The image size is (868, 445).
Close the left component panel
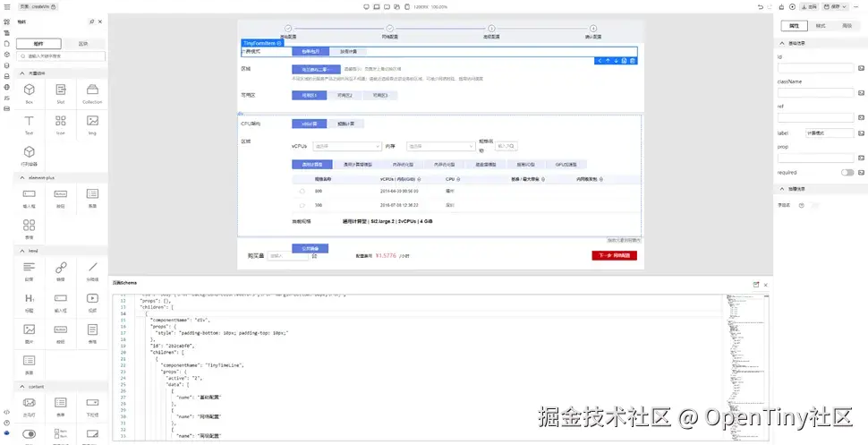click(x=100, y=21)
